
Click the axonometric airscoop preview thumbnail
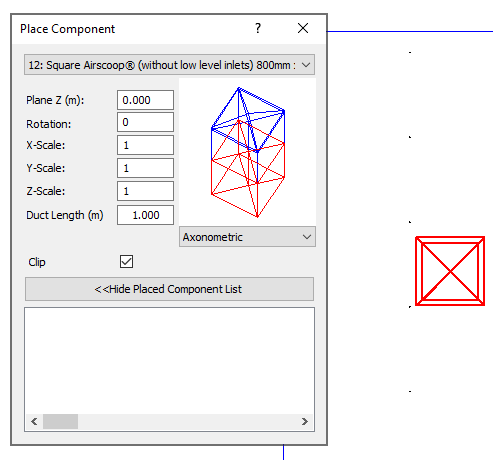point(247,152)
